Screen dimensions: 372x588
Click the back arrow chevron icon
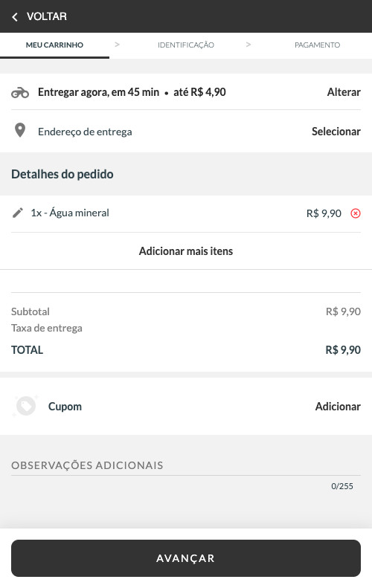click(15, 17)
